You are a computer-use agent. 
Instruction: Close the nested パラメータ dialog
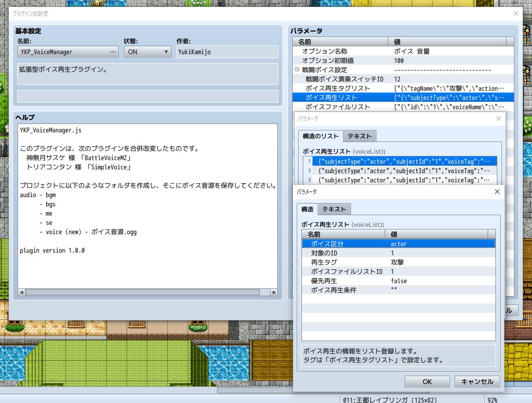(497, 192)
